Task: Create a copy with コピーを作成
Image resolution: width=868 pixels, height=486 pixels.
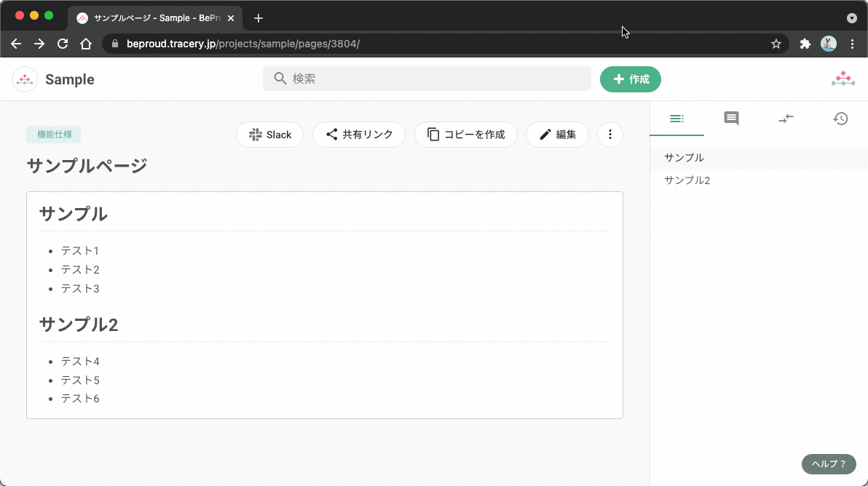Action: [465, 134]
